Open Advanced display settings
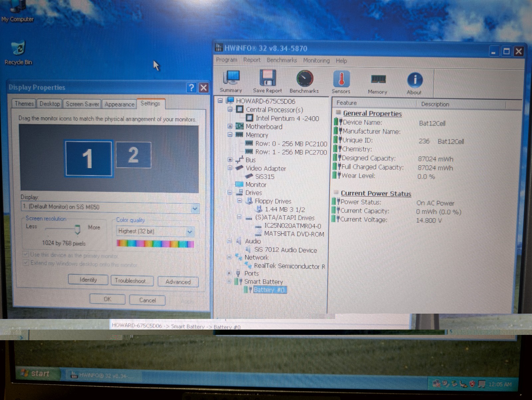 point(178,282)
